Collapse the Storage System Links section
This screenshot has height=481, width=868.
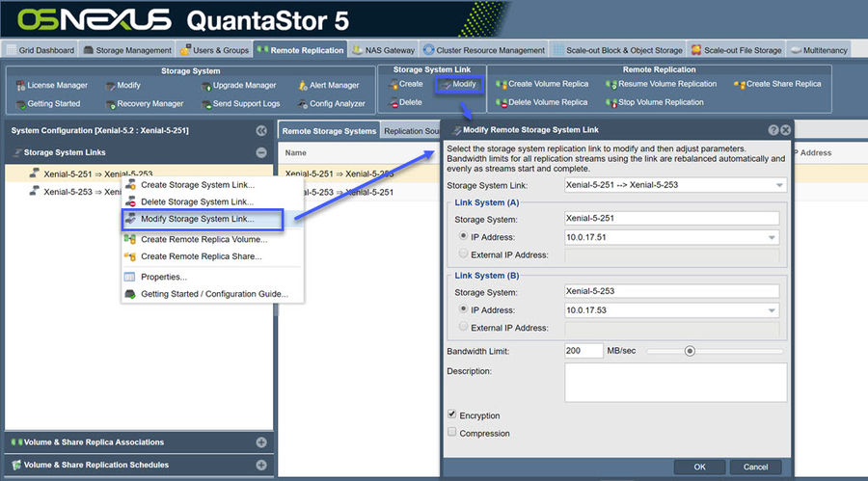[261, 152]
